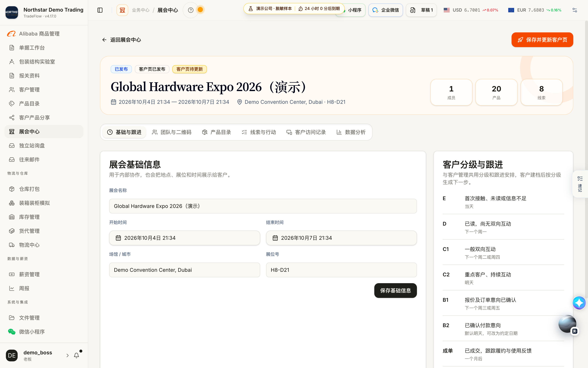The image size is (588, 368).
Task: Open 草稿 1 drafts button
Action: (421, 10)
